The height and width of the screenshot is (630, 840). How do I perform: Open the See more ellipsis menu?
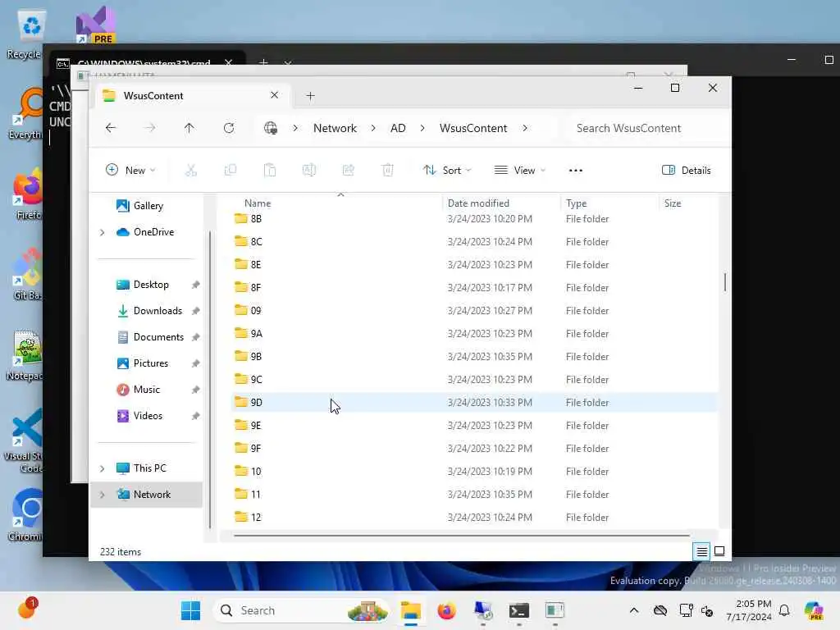pyautogui.click(x=575, y=171)
